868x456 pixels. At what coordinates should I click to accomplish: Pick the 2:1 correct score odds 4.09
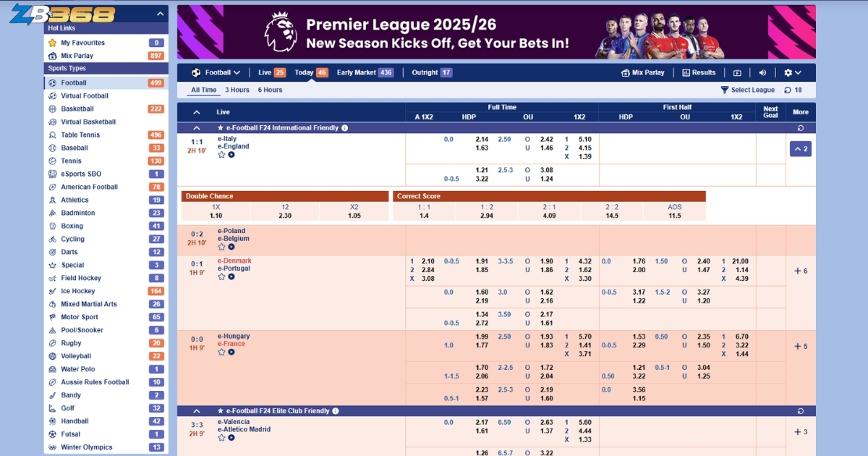[x=549, y=216]
